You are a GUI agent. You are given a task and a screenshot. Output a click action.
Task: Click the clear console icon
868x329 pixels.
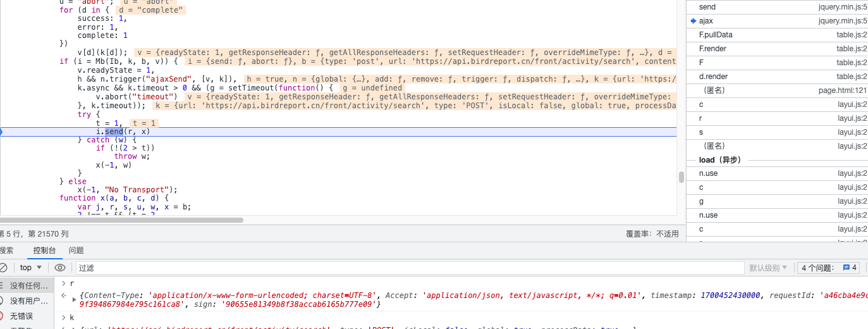pos(3,268)
